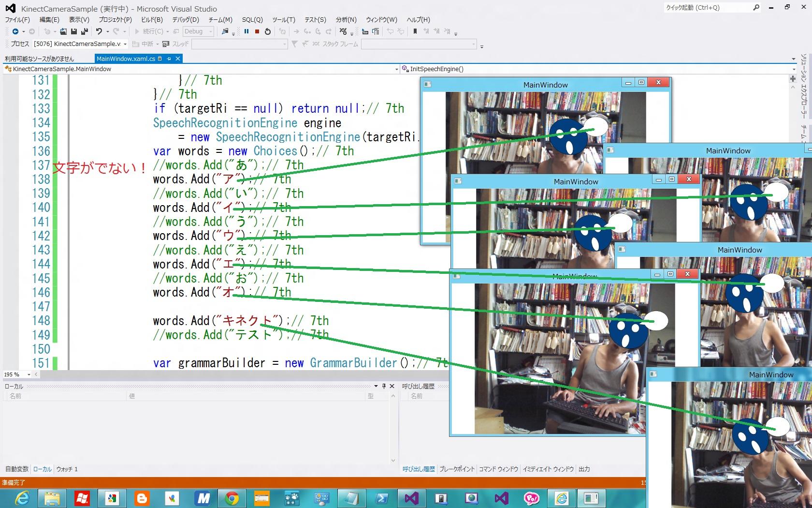Open the ツール(T) menu
The height and width of the screenshot is (508, 812).
click(284, 19)
